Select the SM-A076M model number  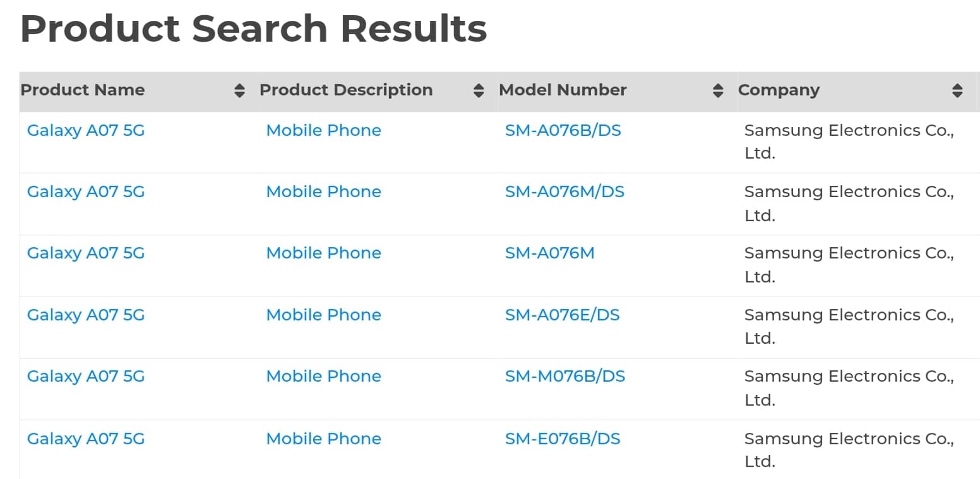[x=549, y=253]
